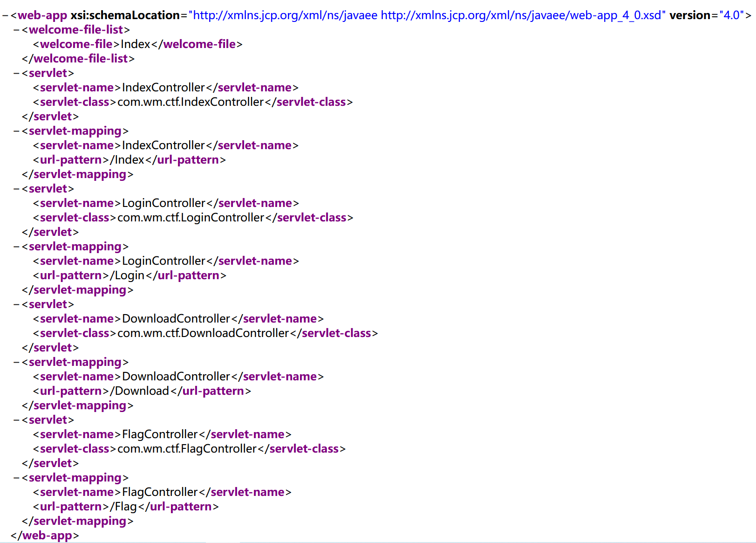Click the xsi:schemaLocation attribute name
Viewport: 756px width, 543px height.
click(125, 15)
